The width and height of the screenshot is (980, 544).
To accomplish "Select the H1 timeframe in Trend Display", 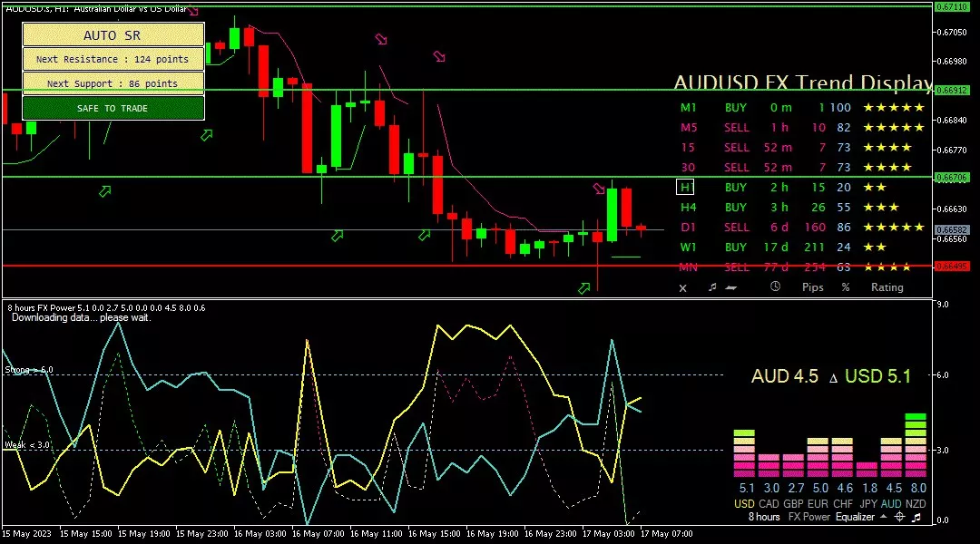I will click(685, 188).
